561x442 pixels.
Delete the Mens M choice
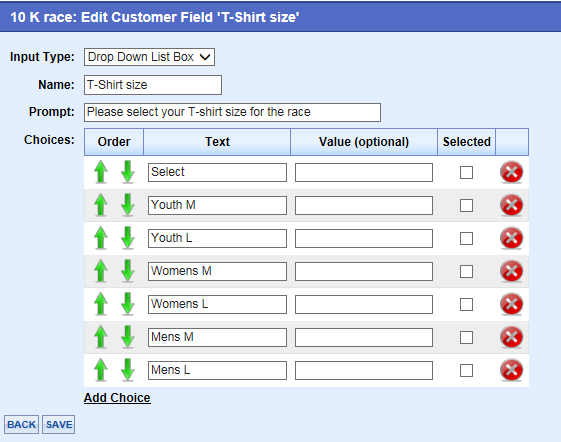[511, 337]
